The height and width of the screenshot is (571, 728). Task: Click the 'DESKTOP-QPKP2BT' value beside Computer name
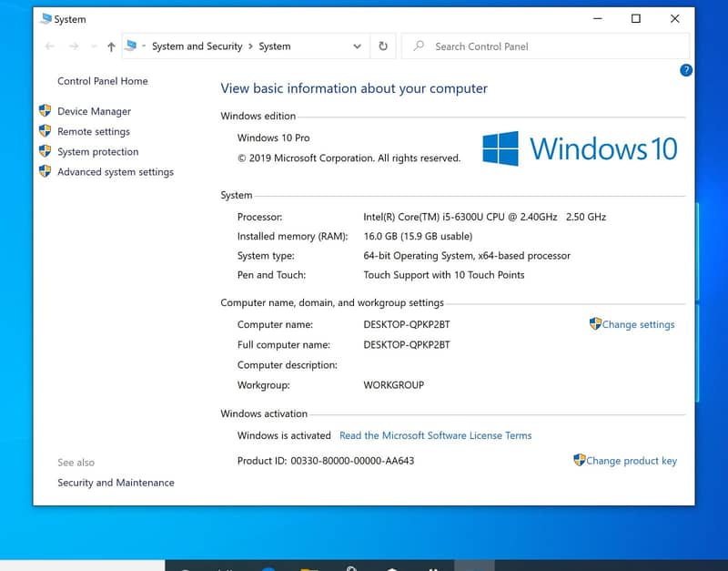[x=407, y=324]
